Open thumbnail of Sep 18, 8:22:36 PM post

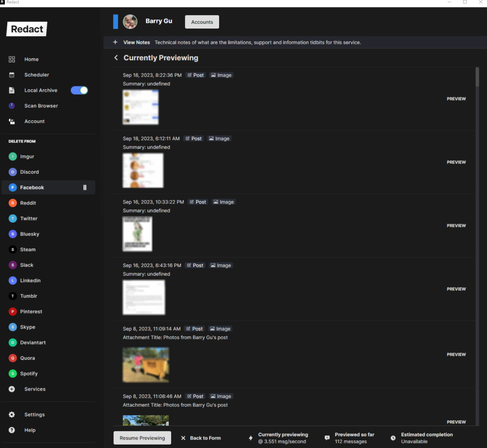point(141,107)
